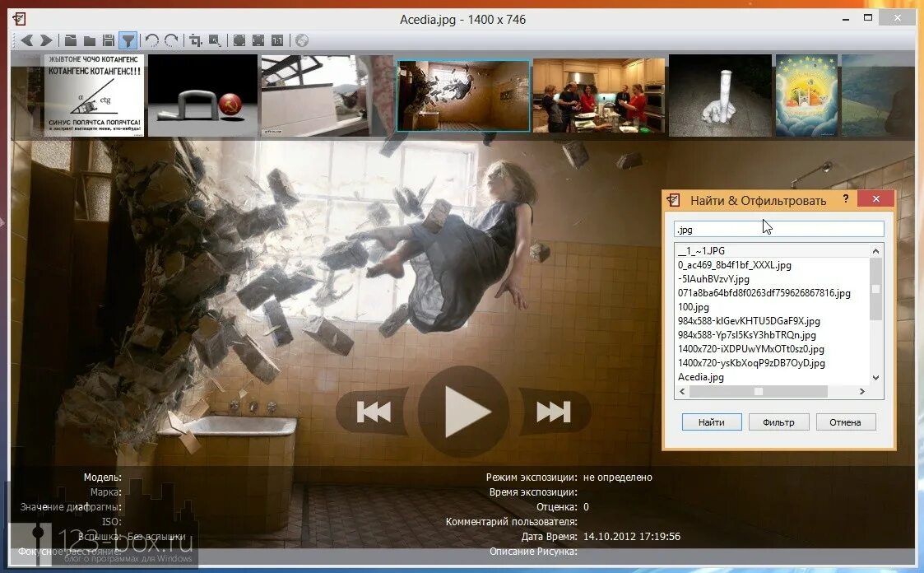Click the help question mark in dialog
This screenshot has width=924, height=573.
846,198
